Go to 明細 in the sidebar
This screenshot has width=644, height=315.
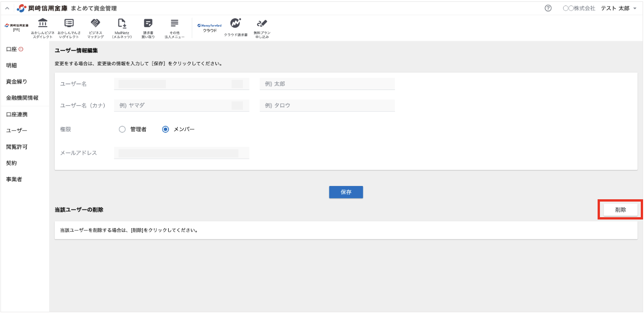pyautogui.click(x=11, y=66)
